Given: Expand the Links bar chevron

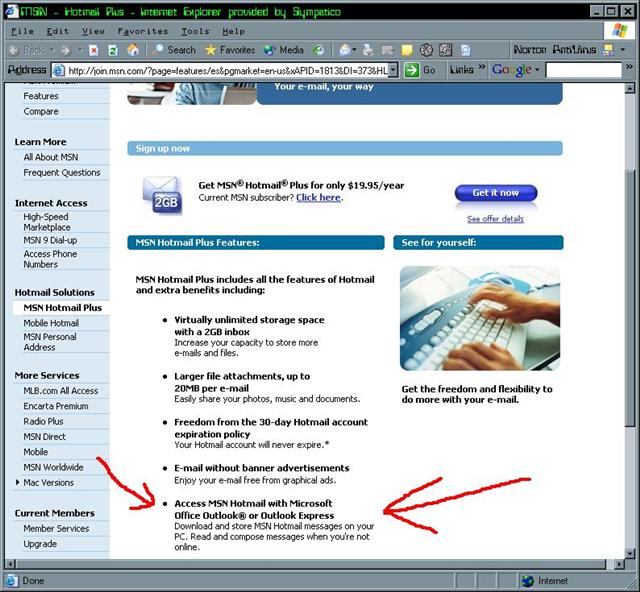Looking at the screenshot, I should tap(482, 67).
